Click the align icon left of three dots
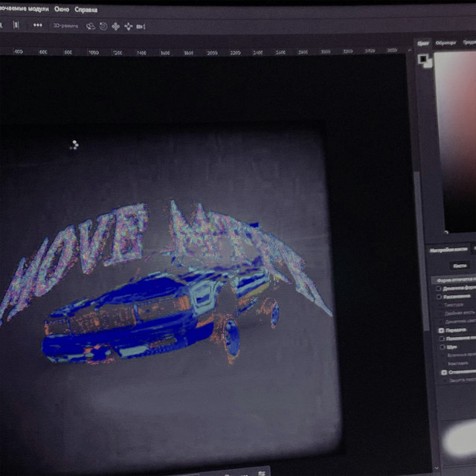 pyautogui.click(x=16, y=25)
